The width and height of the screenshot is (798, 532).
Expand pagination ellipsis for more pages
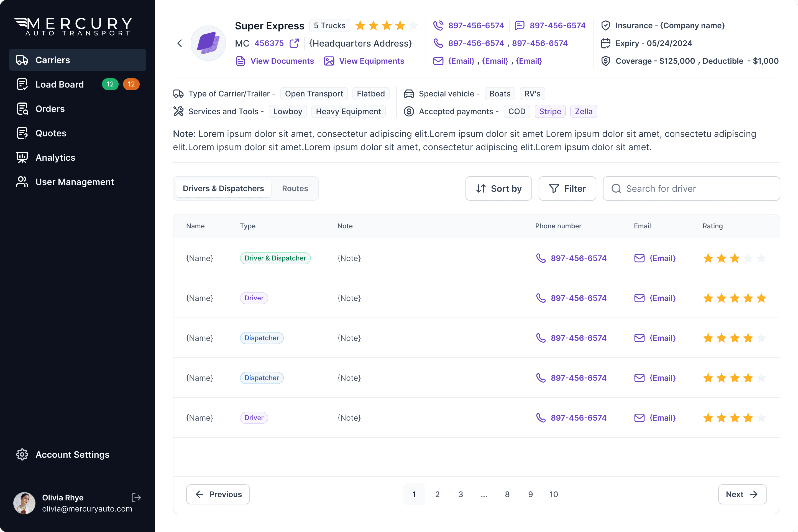484,494
